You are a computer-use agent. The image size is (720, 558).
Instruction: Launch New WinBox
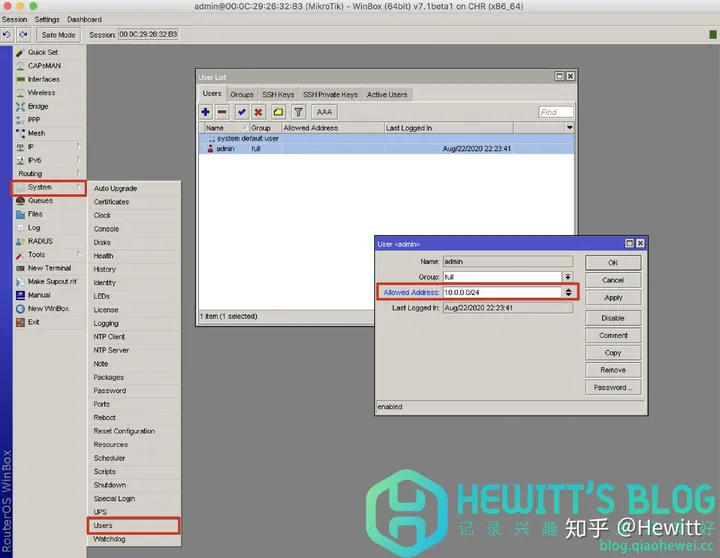[x=49, y=309]
